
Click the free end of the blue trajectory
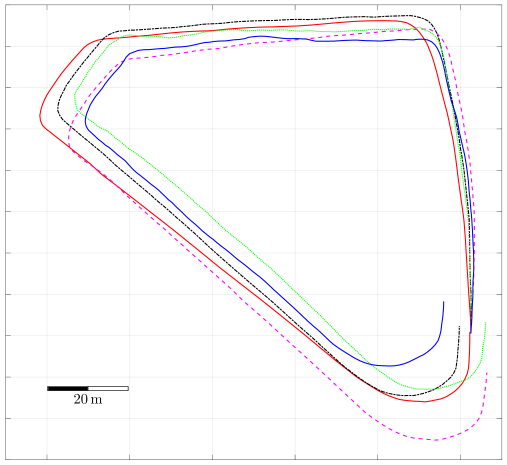[443, 302]
